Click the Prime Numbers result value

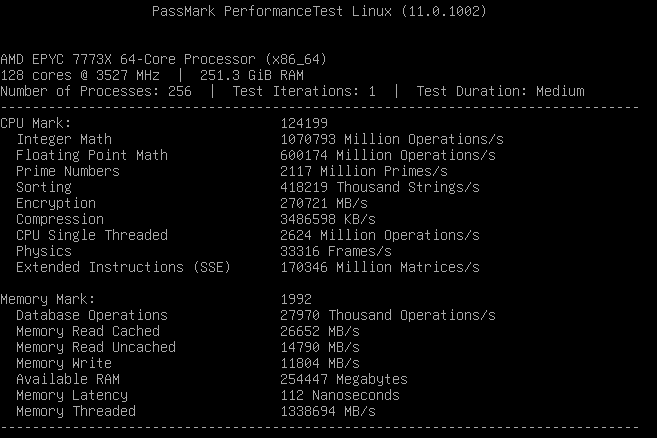364,171
